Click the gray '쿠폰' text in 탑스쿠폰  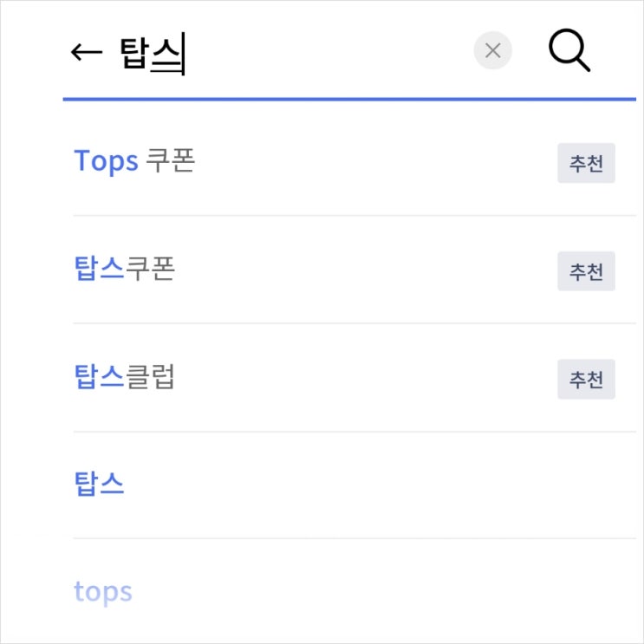[x=150, y=269]
